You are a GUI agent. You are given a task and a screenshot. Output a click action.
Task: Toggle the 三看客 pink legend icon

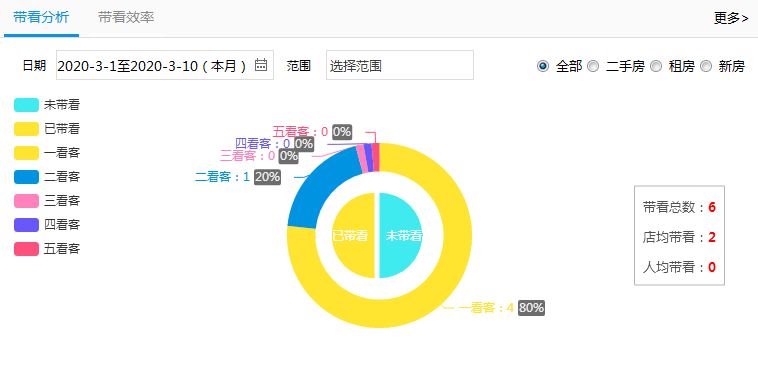pyautogui.click(x=26, y=201)
